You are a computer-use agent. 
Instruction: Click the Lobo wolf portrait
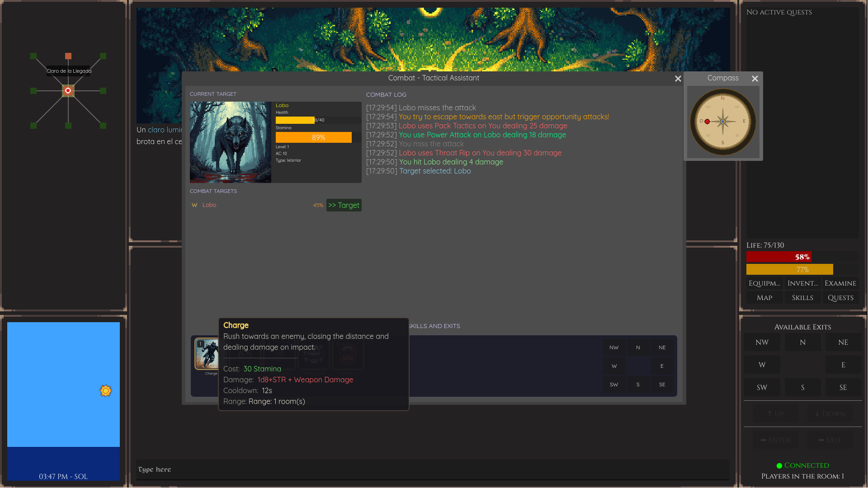click(230, 142)
